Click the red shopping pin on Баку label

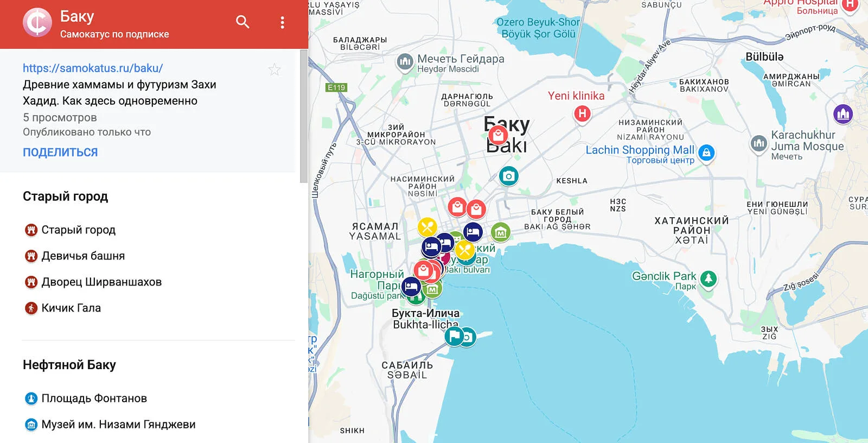(x=498, y=134)
